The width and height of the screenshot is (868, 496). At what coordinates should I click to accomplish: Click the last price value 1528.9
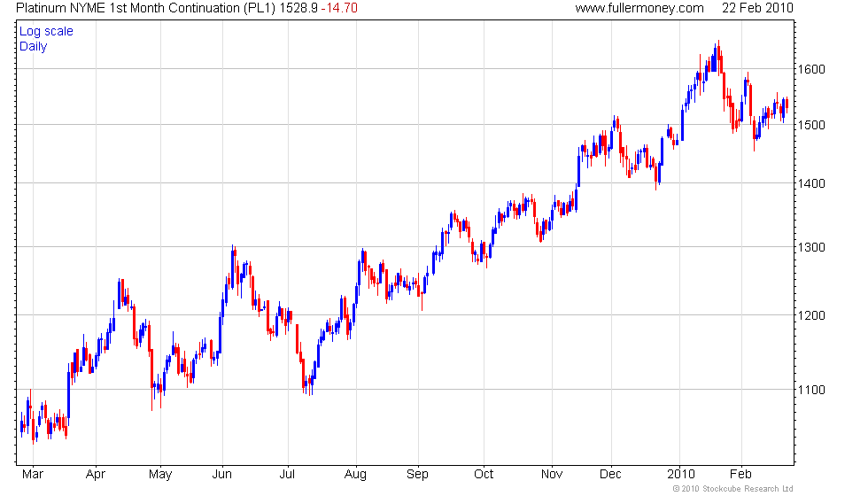click(298, 8)
